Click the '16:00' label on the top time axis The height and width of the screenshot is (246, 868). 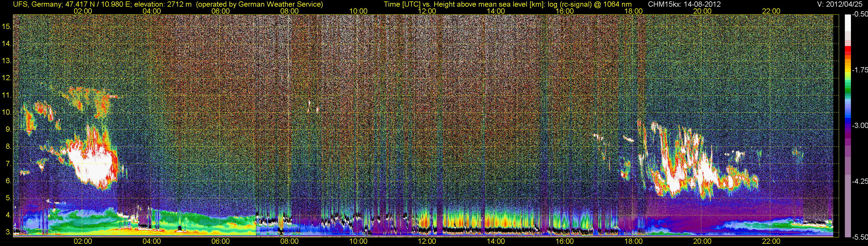(565, 11)
